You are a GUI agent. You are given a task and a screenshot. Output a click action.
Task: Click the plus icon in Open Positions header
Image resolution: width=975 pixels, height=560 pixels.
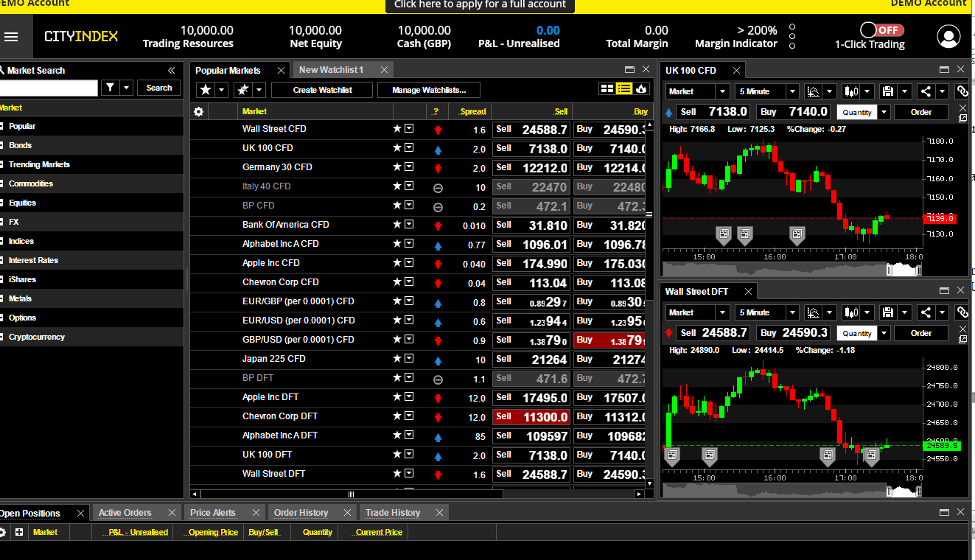[x=19, y=532]
